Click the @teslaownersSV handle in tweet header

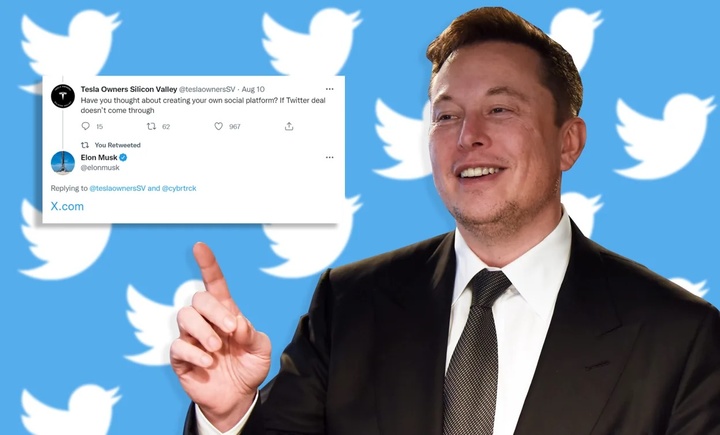tap(207, 89)
